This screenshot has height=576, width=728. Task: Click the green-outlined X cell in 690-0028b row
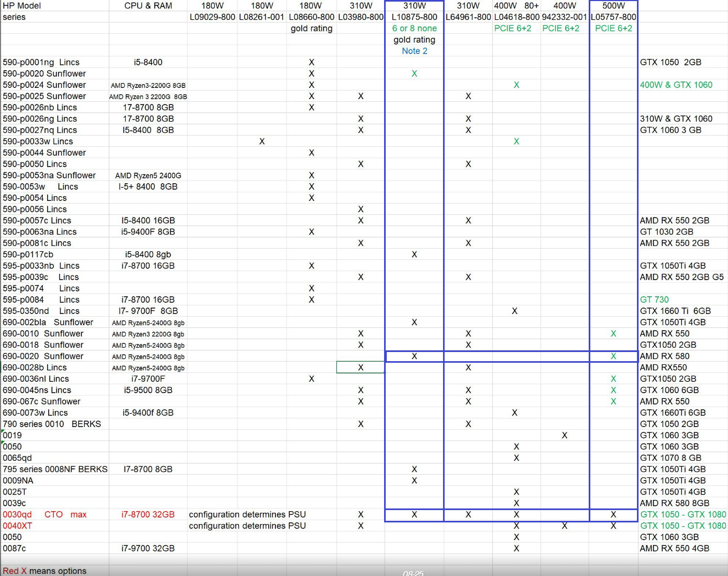[x=361, y=367]
